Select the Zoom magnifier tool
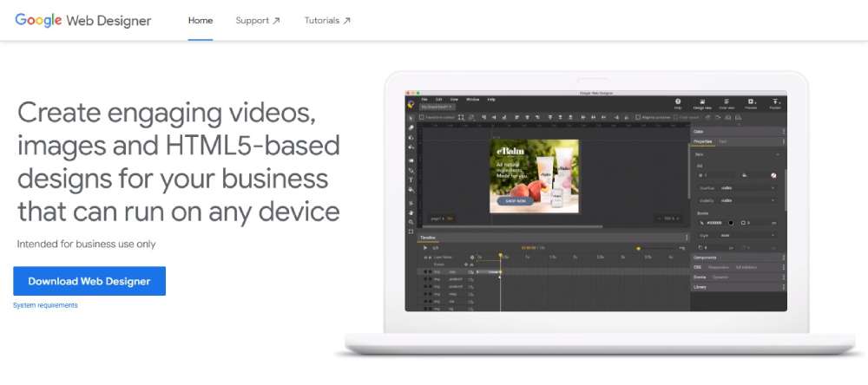Viewport: 868px width, 385px height. (x=411, y=222)
